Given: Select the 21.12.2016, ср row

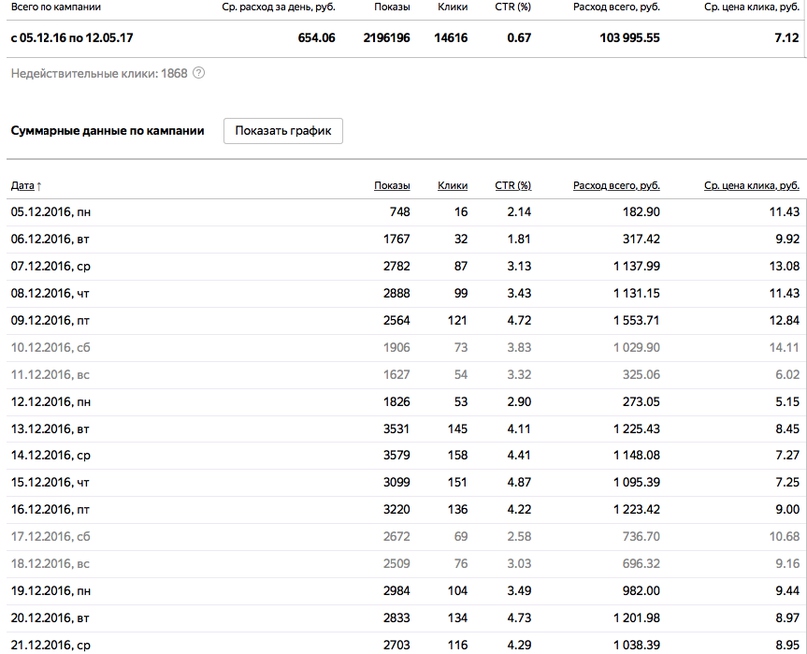Looking at the screenshot, I should (405, 645).
